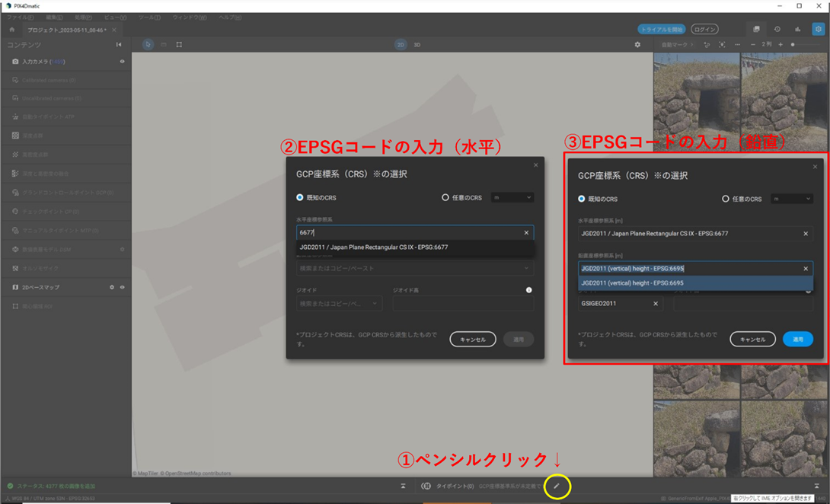
Task: Open the unit dropdown in right dialog
Action: [x=791, y=199]
